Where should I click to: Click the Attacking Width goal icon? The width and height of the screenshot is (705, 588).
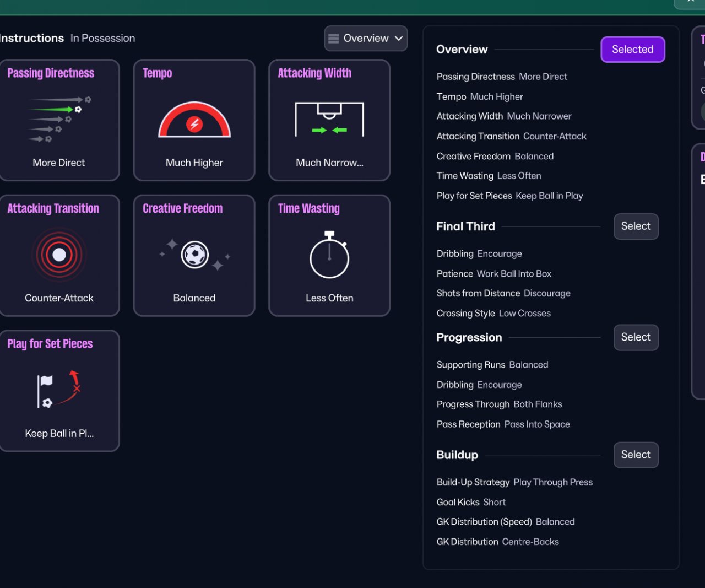pyautogui.click(x=329, y=119)
